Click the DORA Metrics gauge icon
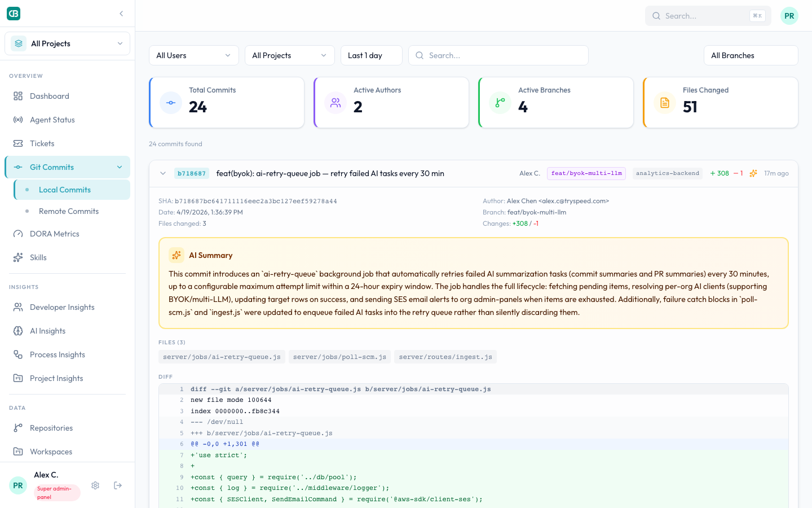This screenshot has height=508, width=812. (x=18, y=234)
